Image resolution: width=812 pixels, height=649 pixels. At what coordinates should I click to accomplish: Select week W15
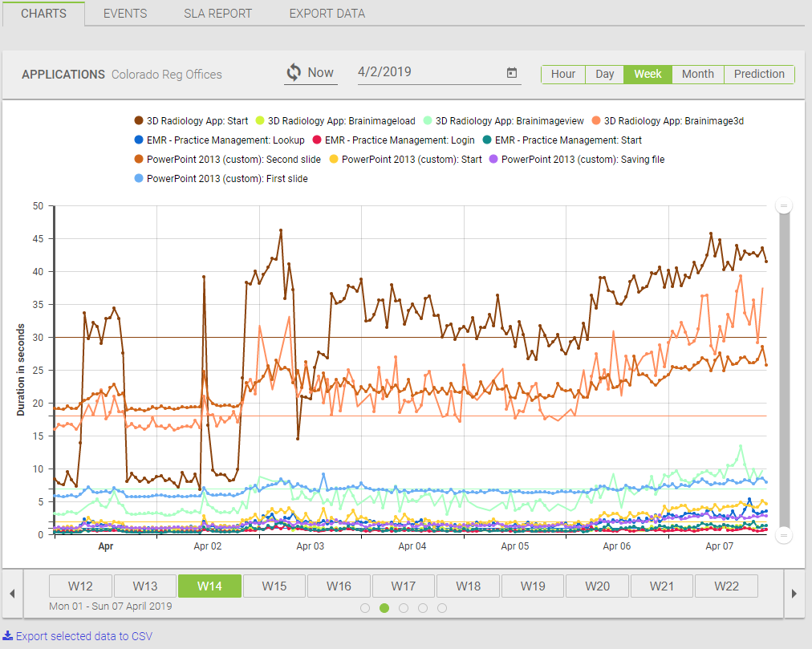tap(274, 586)
